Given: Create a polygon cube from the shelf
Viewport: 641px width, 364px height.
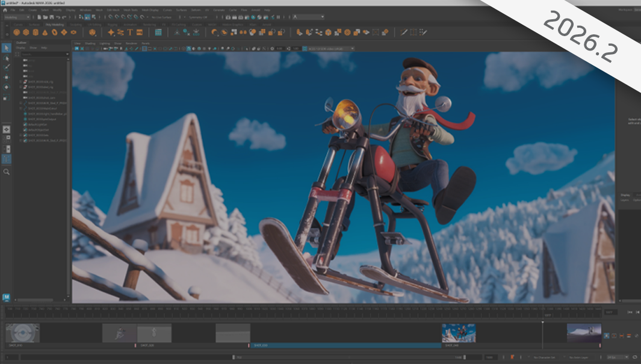Looking at the screenshot, I should point(26,32).
